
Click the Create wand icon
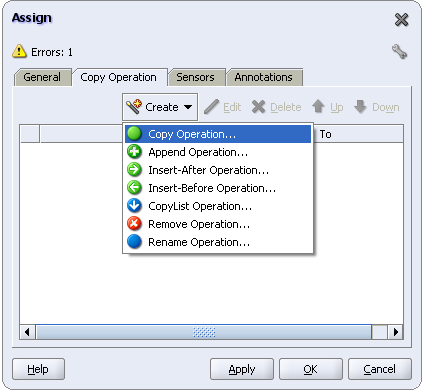[x=134, y=107]
